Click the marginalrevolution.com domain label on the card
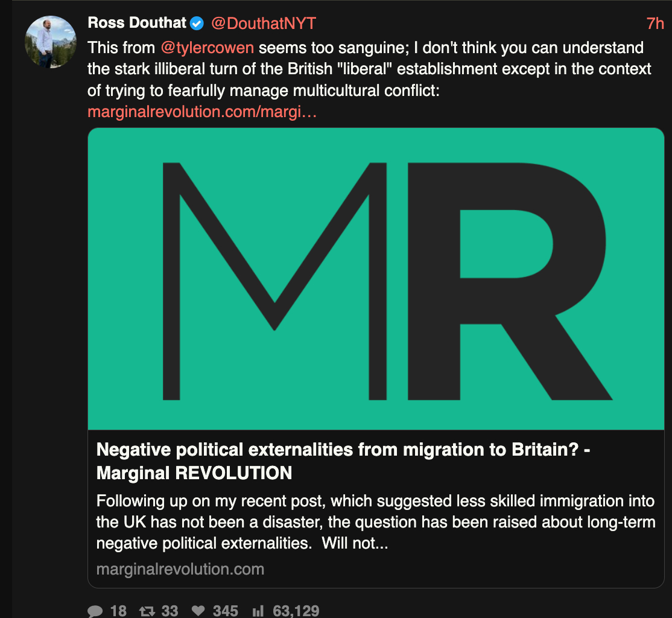Viewport: 672px width, 618px height. click(x=180, y=569)
